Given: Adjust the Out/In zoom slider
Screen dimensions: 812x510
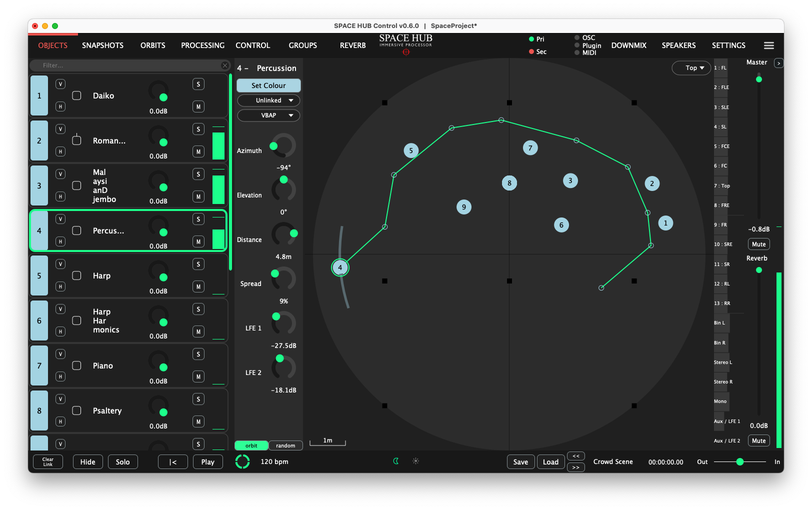Looking at the screenshot, I should pos(739,462).
